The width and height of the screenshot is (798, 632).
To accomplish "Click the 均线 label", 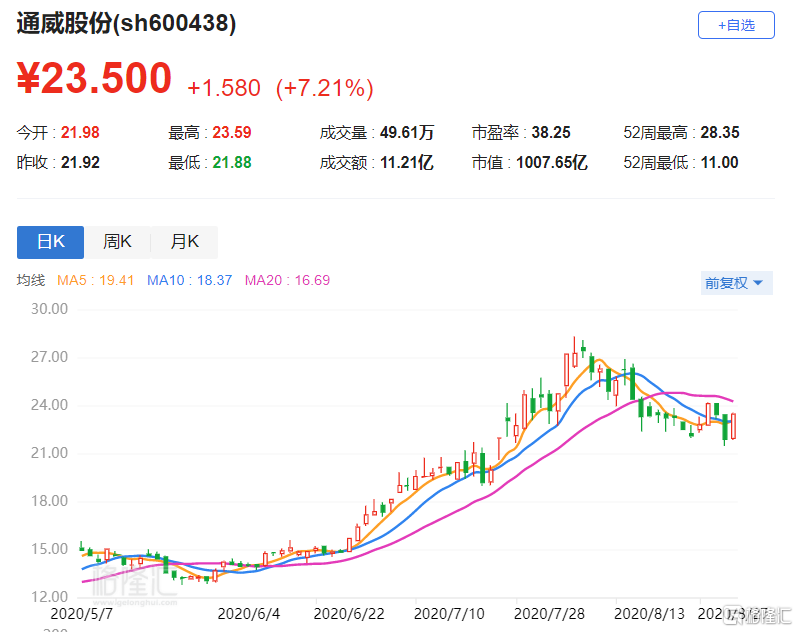I will point(31,280).
